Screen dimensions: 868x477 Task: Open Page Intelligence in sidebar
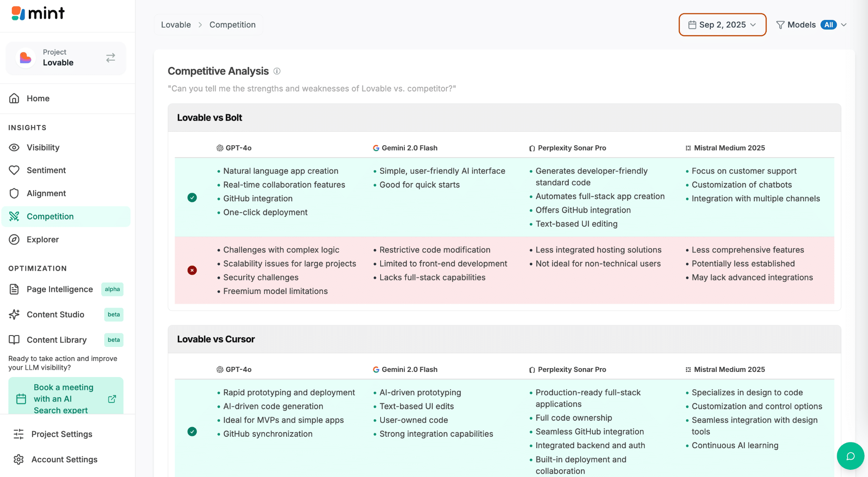click(59, 289)
